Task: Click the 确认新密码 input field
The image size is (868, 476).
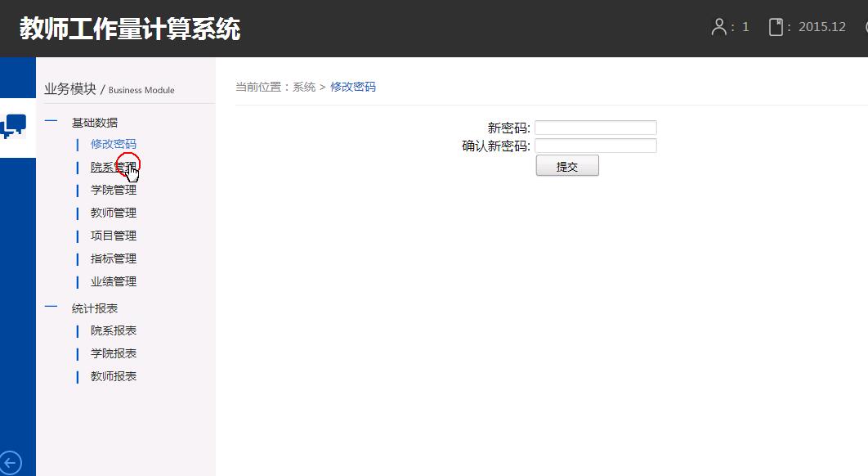Action: coord(596,146)
